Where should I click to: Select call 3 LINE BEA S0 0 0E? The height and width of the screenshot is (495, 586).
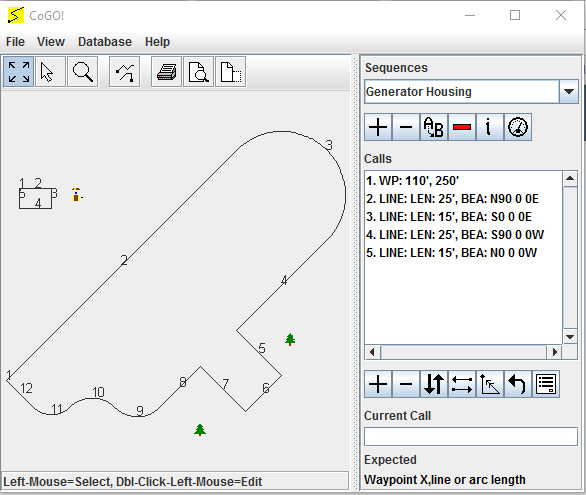pyautogui.click(x=463, y=217)
